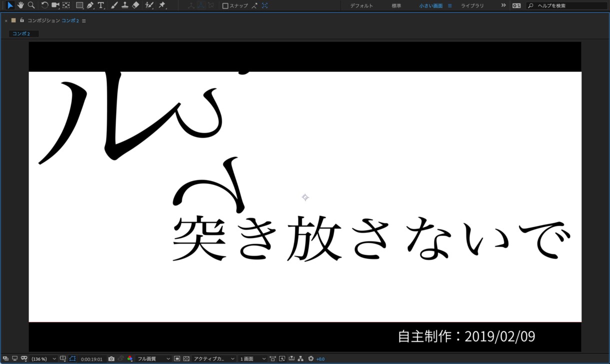Select the Selection arrow tool
The image size is (610, 364).
click(9, 5)
